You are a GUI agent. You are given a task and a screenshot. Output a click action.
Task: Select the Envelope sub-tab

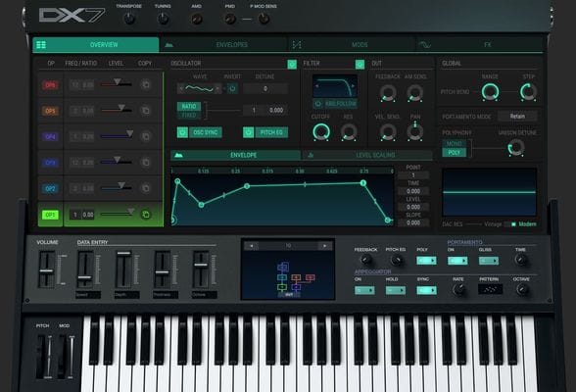[235, 155]
